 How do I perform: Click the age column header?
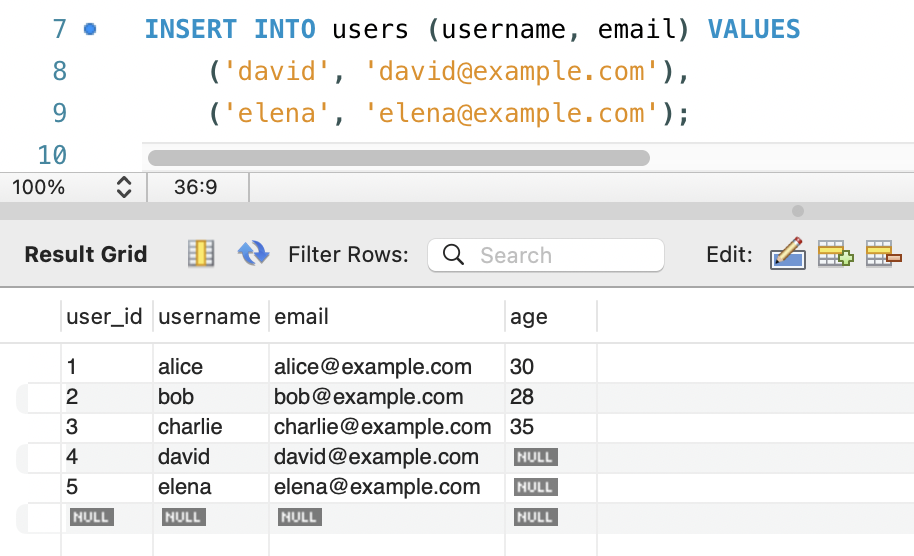(529, 317)
